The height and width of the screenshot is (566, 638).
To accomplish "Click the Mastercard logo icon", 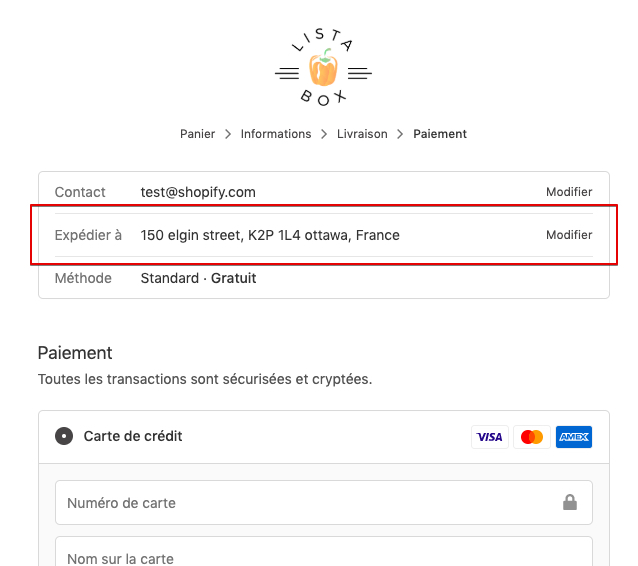I will click(x=532, y=437).
